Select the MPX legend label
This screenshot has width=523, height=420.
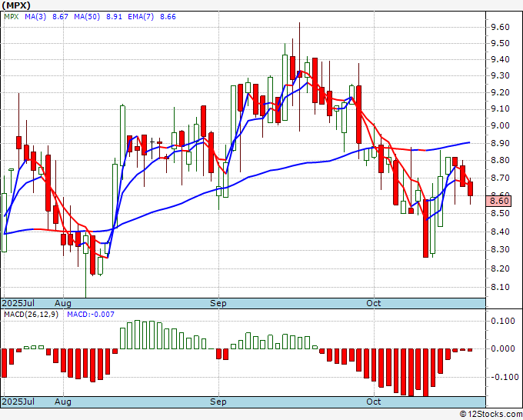(12, 17)
